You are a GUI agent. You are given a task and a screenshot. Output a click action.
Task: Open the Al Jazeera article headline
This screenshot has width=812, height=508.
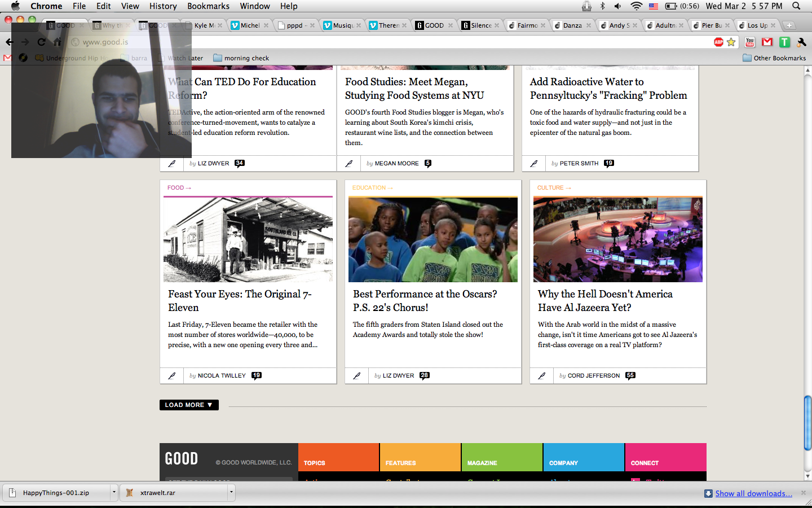pyautogui.click(x=604, y=301)
